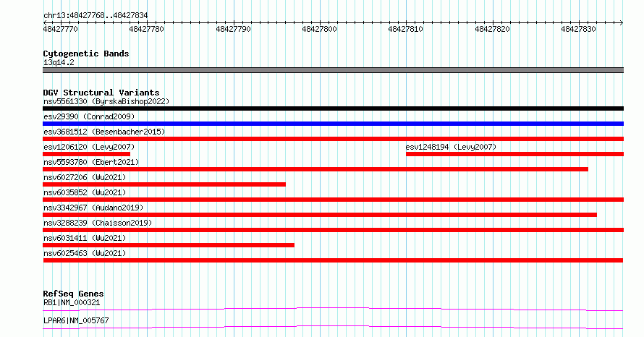Screen dimensions: 644x337
Task: Open the esv1248194 (Levy2007) label
Action: [x=451, y=147]
